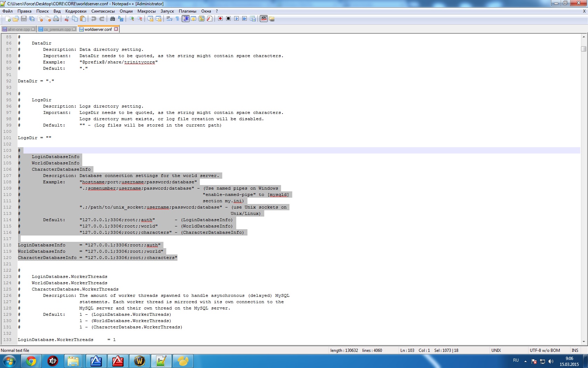Select the worldserver.conf tab
This screenshot has width=588, height=368.
[x=98, y=29]
